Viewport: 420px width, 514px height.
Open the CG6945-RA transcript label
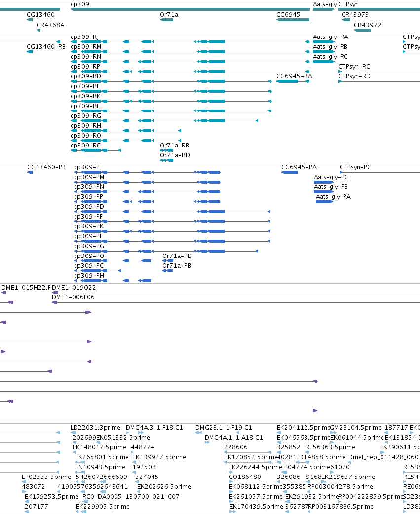295,76
